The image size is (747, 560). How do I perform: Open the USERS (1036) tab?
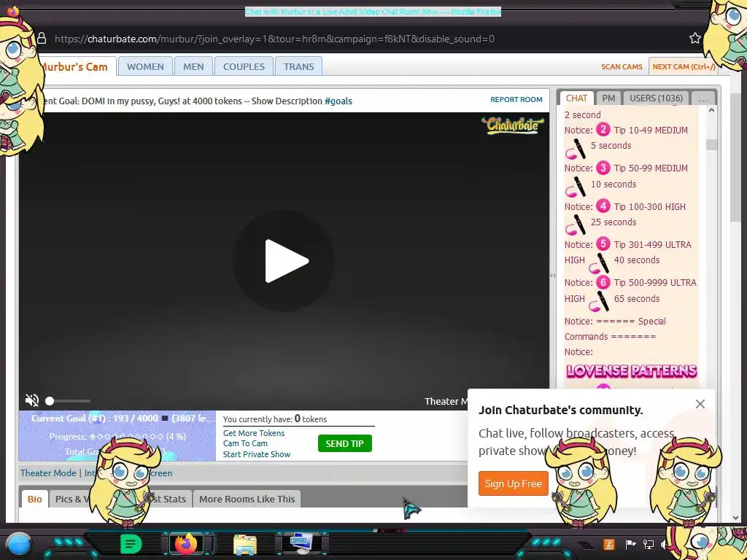click(x=656, y=98)
